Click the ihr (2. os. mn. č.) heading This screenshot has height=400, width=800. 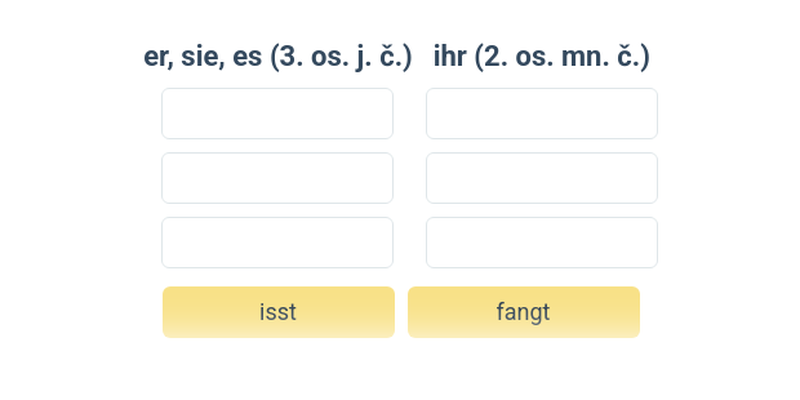541,57
